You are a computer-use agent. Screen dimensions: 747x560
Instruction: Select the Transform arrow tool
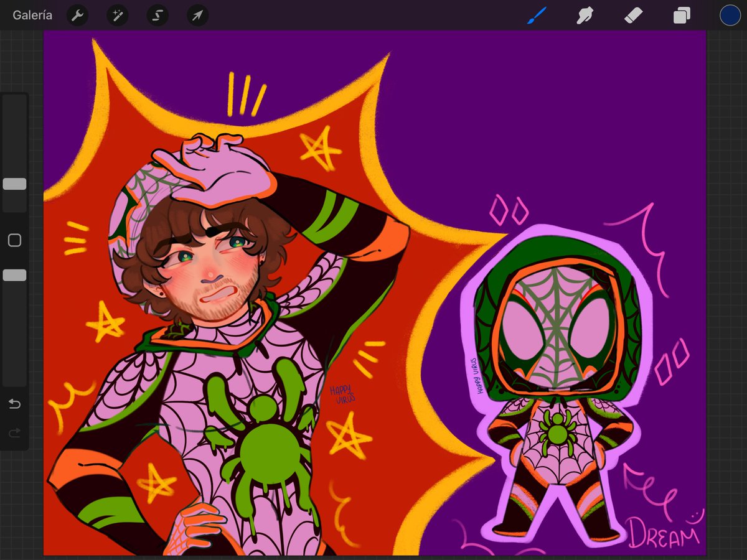[197, 16]
